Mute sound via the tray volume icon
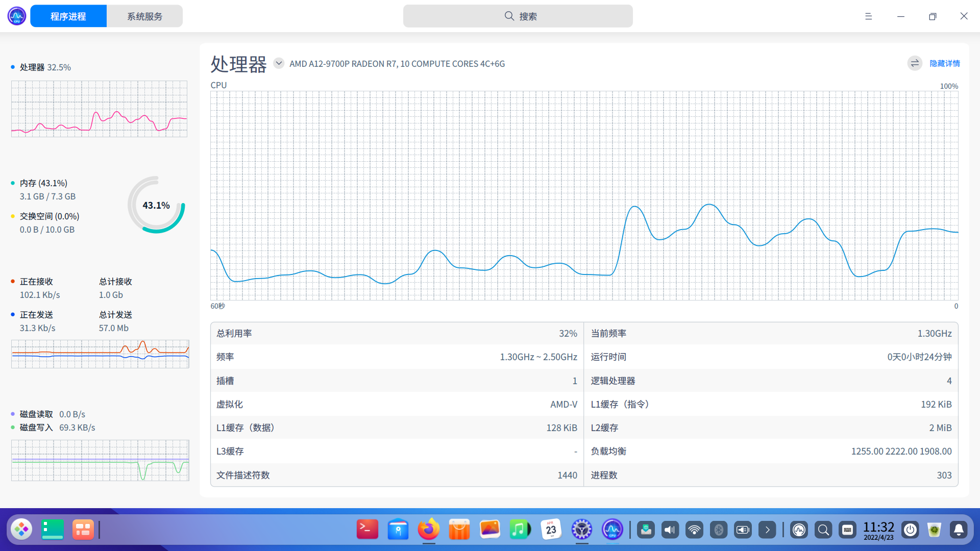This screenshot has height=551, width=980. [x=670, y=529]
